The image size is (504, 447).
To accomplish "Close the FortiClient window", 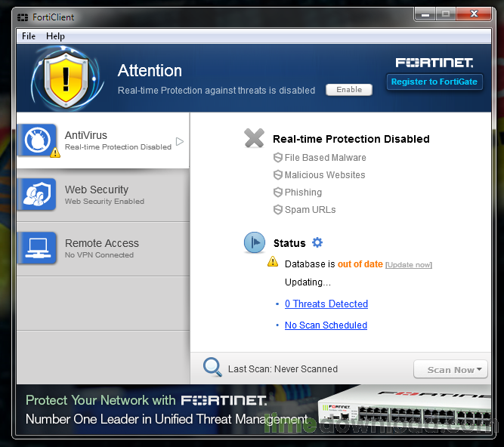I will pyautogui.click(x=474, y=14).
